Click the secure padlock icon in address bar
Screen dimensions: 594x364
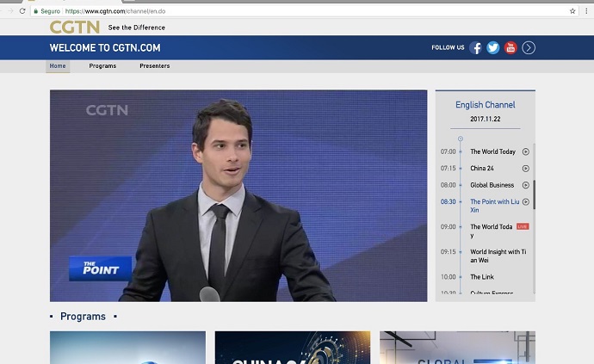[36, 11]
